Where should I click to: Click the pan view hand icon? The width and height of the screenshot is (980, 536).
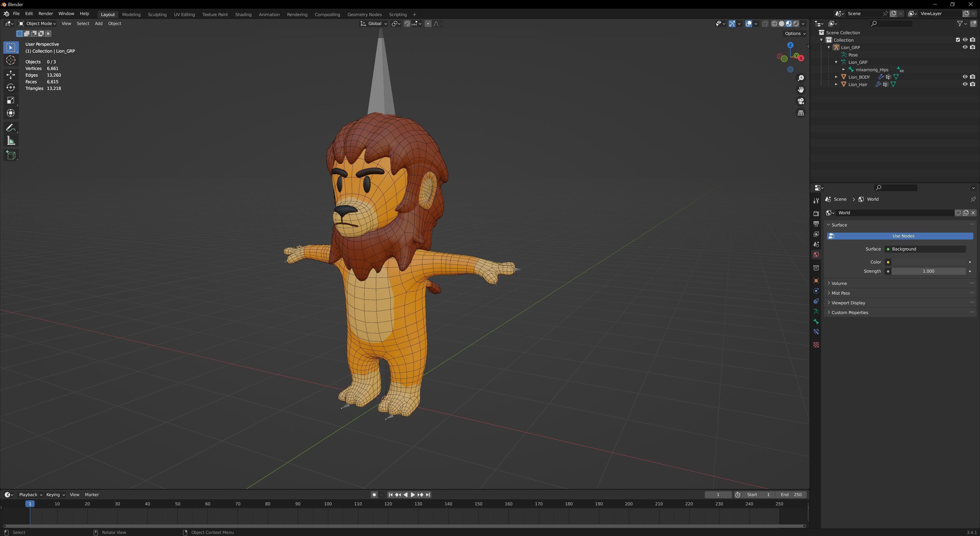(x=801, y=89)
